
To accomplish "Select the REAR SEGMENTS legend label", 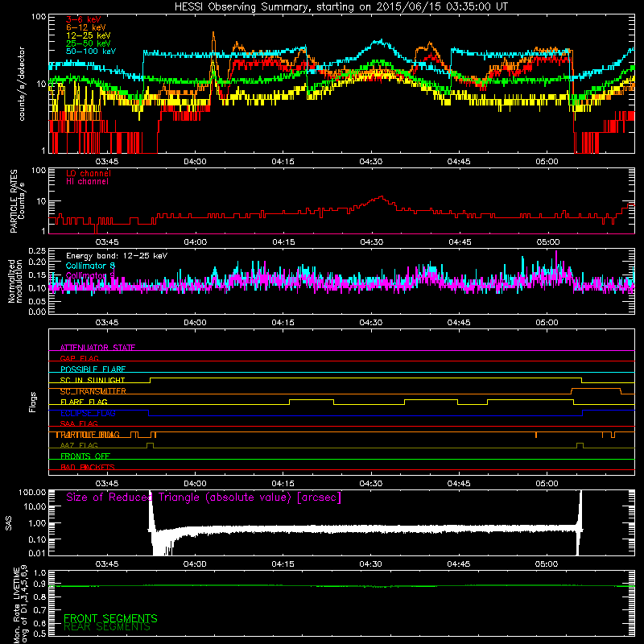I will (x=107, y=627).
